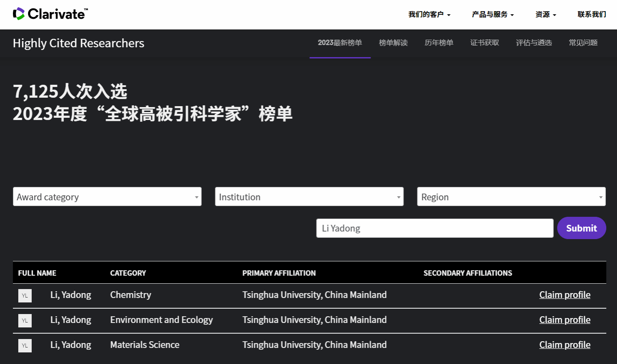Click the Clarivate logo
The width and height of the screenshot is (617, 364).
click(x=50, y=14)
